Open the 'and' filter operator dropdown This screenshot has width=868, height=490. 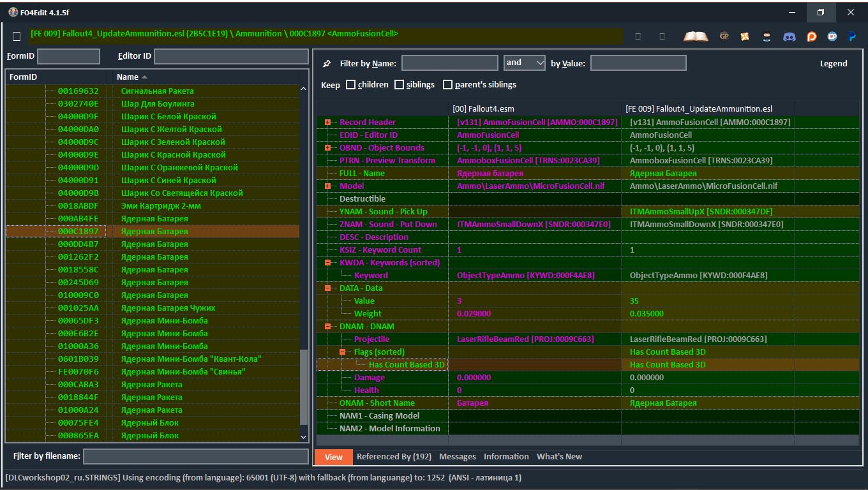pyautogui.click(x=524, y=63)
